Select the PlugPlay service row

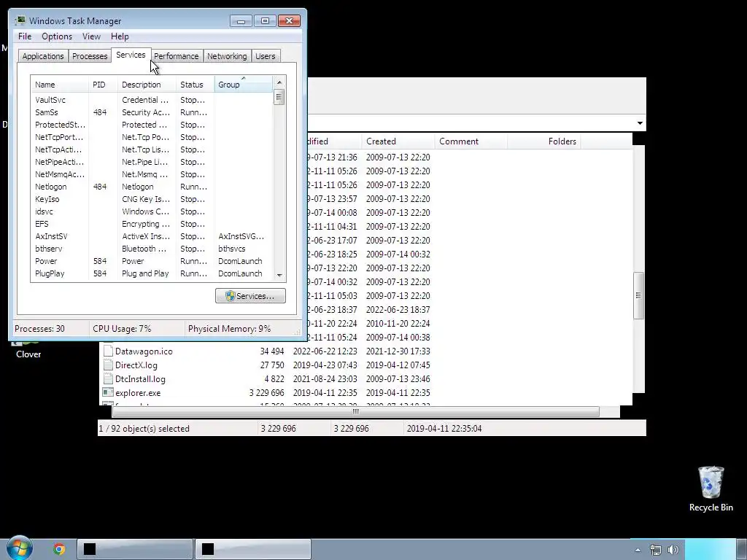click(x=152, y=273)
